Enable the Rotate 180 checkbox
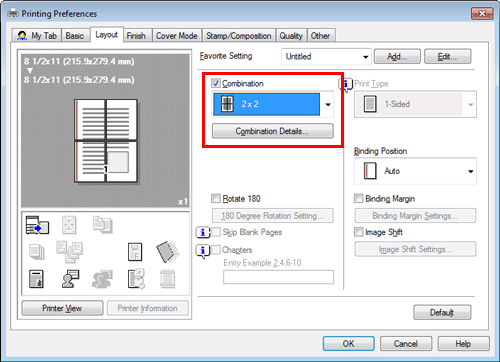500x362 pixels. 216,199
